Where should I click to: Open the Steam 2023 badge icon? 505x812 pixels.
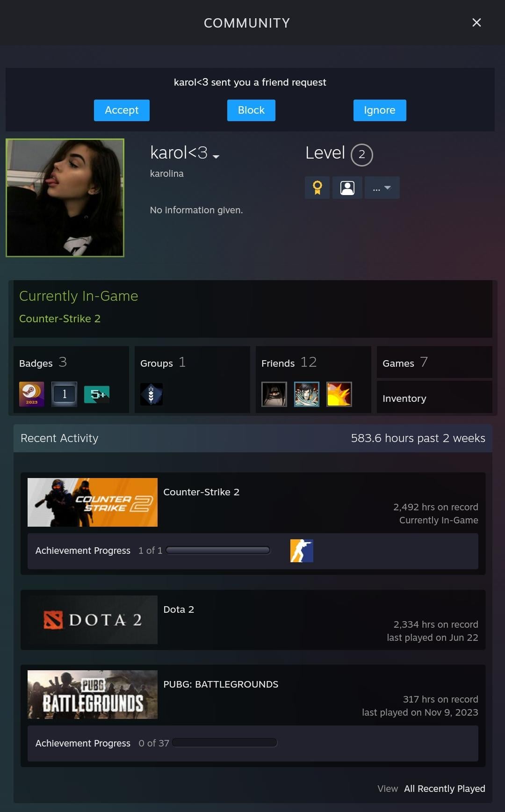(x=32, y=394)
